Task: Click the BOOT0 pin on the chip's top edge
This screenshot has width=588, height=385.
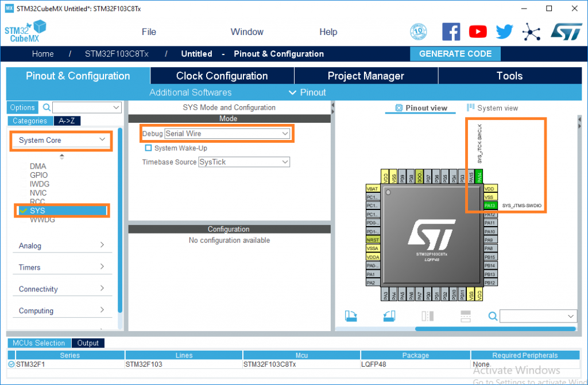Action: click(419, 176)
